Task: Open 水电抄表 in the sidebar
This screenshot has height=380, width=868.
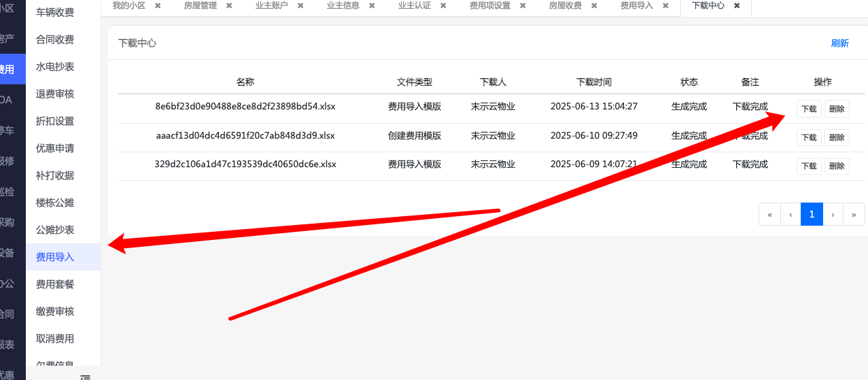Action: tap(55, 67)
